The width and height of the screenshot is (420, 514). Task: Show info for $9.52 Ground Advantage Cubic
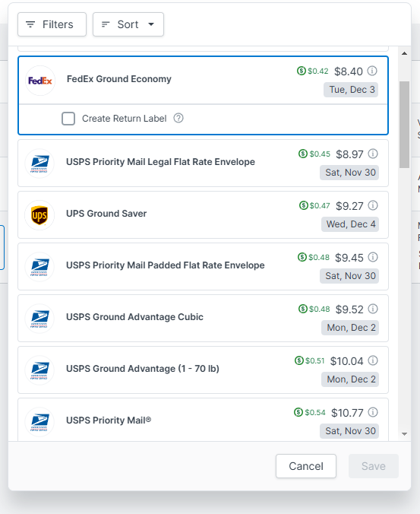point(373,309)
